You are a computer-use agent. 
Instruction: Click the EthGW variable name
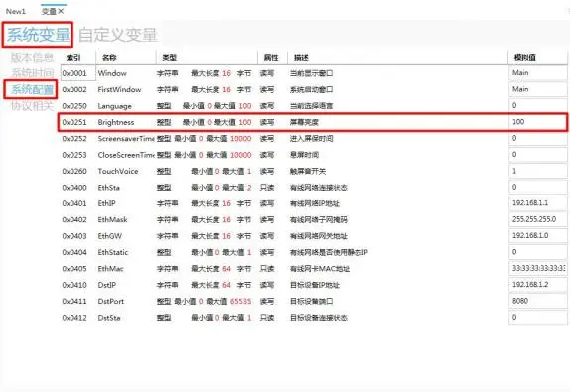(x=110, y=236)
